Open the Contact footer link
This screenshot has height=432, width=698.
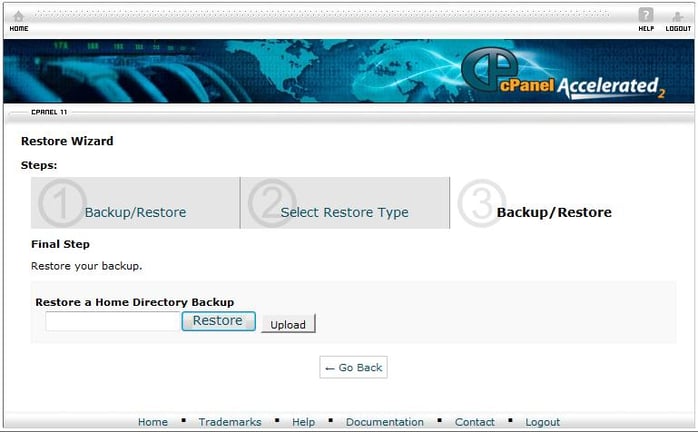tap(475, 422)
